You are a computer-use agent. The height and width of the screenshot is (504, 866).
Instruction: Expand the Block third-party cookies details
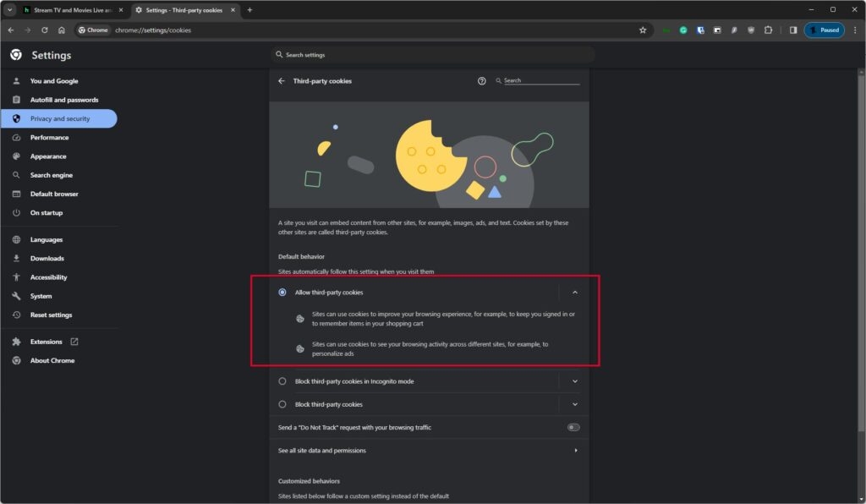pos(575,404)
